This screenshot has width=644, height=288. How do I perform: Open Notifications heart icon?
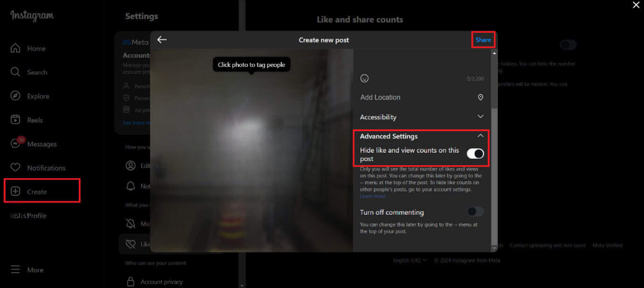[x=15, y=168]
